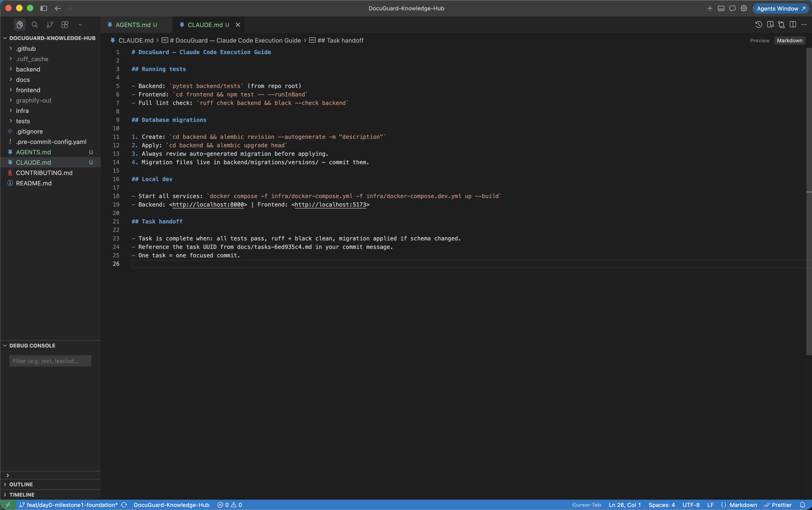
Task: Open the notifications bell icon
Action: click(x=803, y=505)
